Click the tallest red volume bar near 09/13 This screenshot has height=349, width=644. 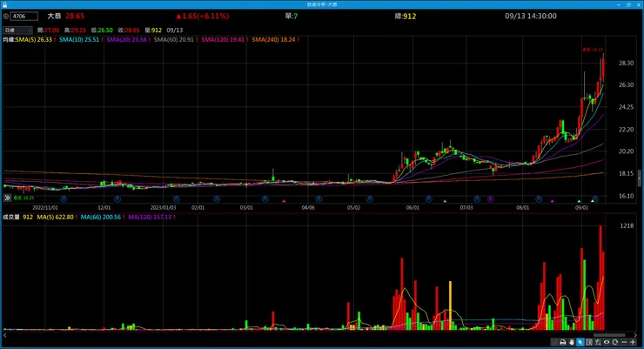[x=600, y=278]
